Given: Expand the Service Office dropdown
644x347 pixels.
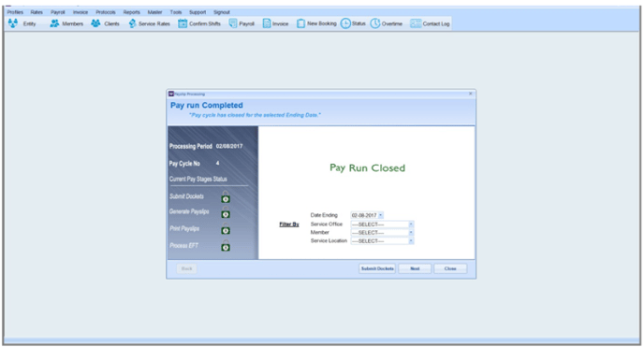Looking at the screenshot, I should tap(411, 224).
